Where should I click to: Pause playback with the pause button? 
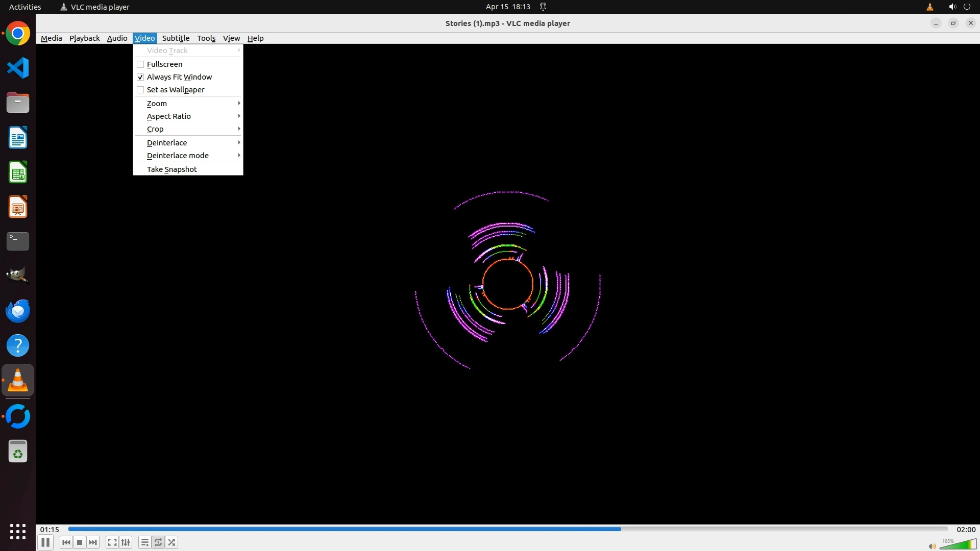coord(45,542)
